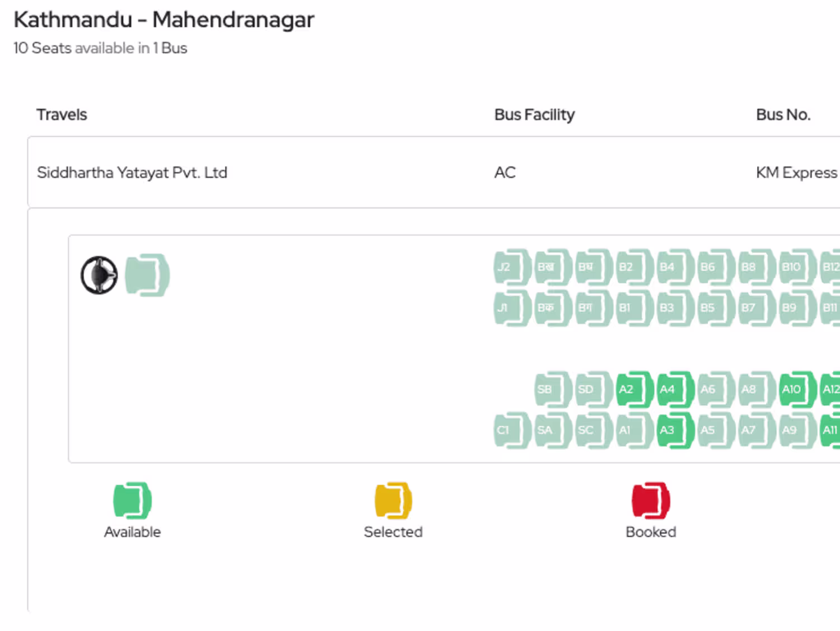Choose seat A10 in the seat map
The image size is (840, 631).
pos(797,389)
